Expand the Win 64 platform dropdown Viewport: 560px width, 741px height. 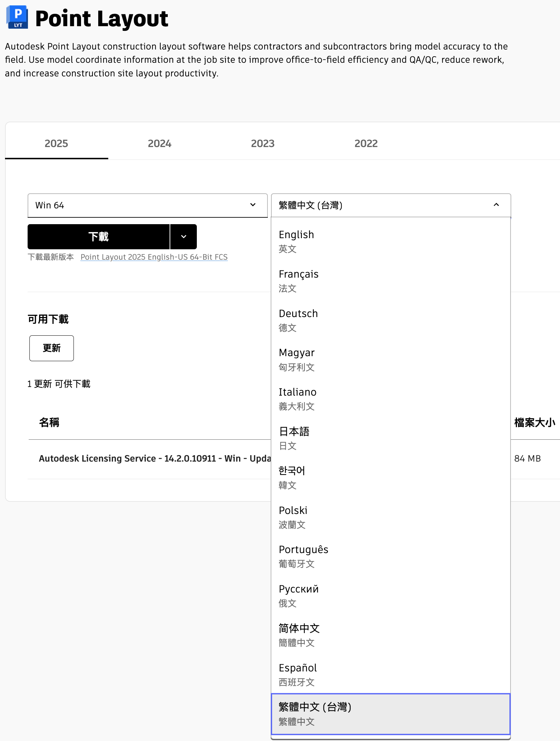[147, 205]
